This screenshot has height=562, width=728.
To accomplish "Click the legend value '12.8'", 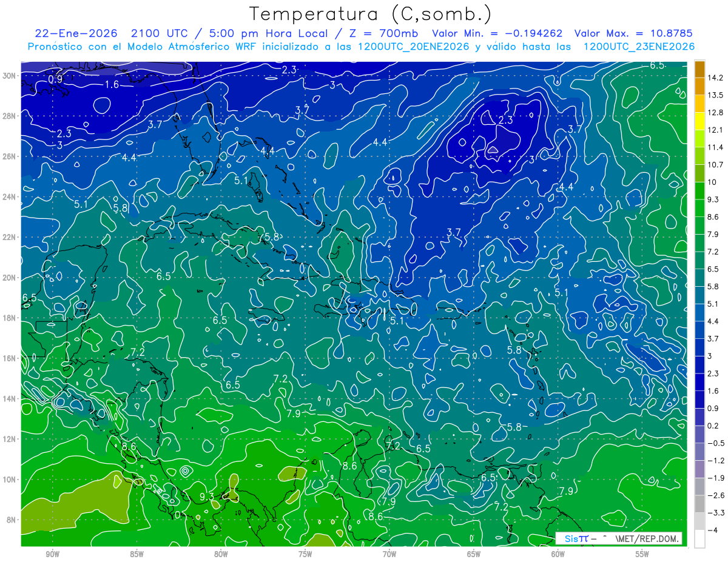I will 714,113.
